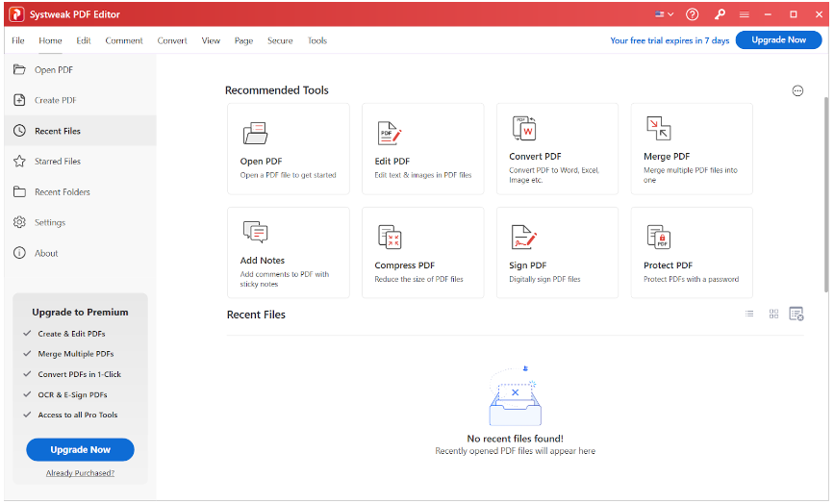Viewport: 834px width, 504px height.
Task: Open Settings label in sidebar
Action: point(50,223)
